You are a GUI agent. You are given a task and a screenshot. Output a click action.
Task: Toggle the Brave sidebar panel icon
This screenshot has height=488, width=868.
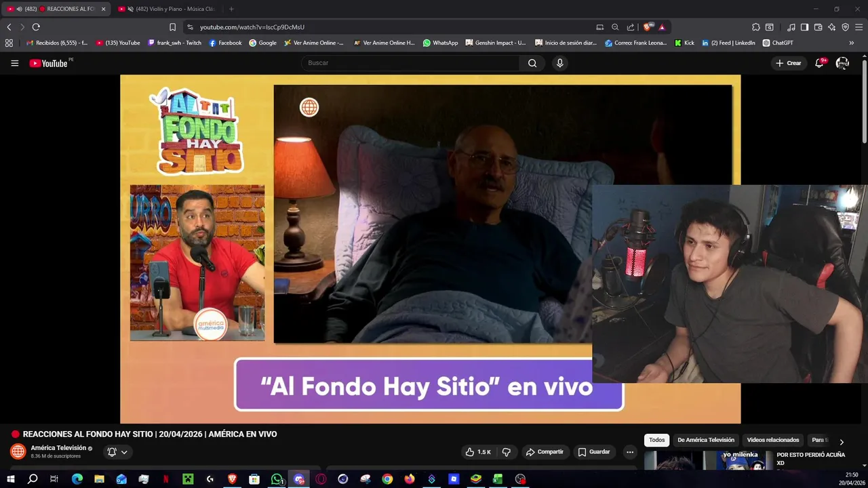(804, 27)
